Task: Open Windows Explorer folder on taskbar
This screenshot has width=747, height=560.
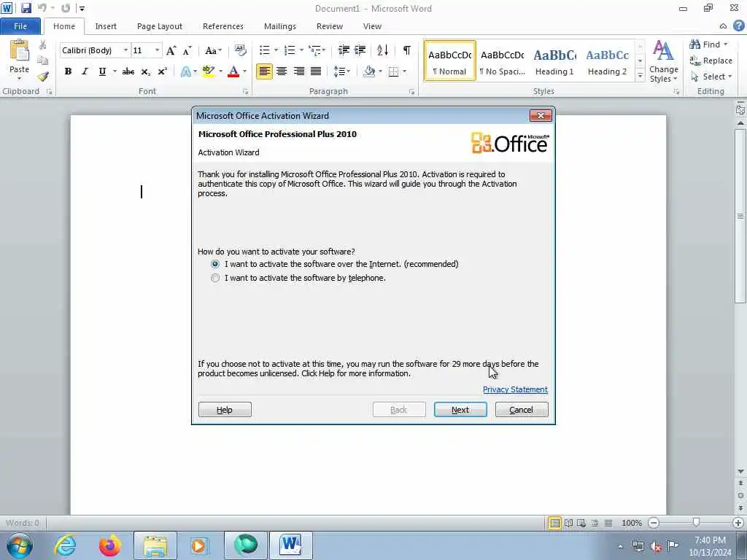Action: point(155,545)
